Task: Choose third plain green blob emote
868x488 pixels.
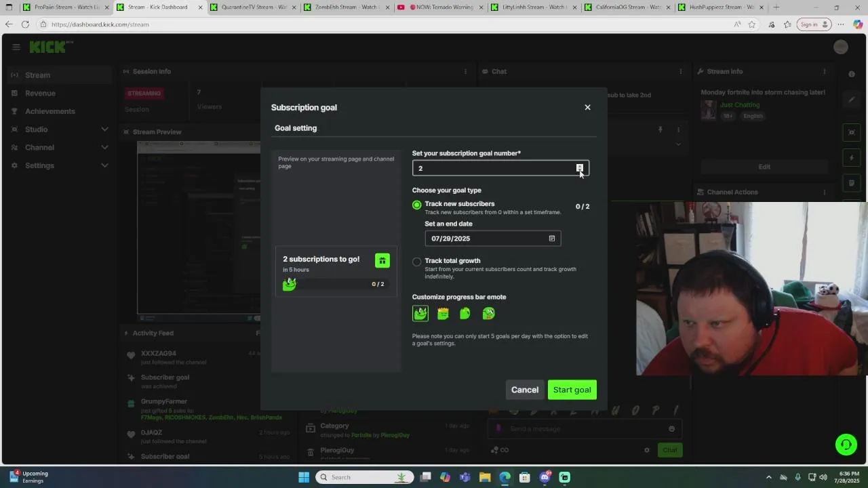Action: [x=465, y=313]
